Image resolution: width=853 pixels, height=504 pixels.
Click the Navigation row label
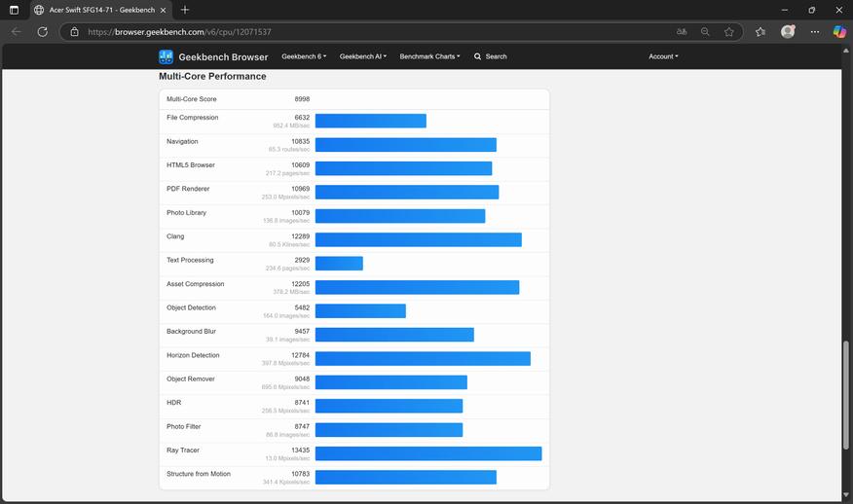182,141
